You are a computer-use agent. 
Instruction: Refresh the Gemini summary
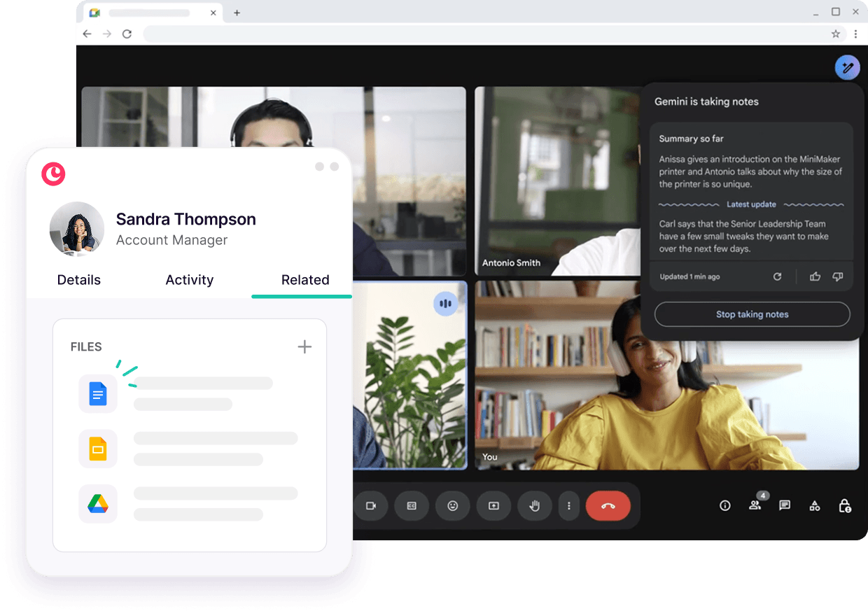pyautogui.click(x=777, y=276)
